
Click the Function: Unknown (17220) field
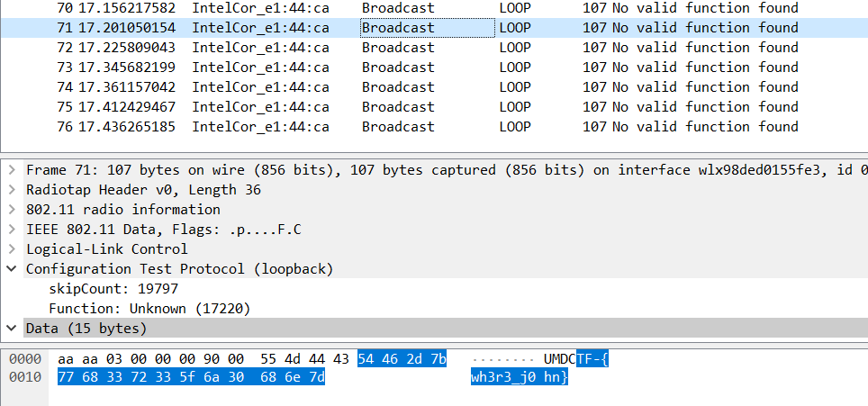pyautogui.click(x=149, y=309)
